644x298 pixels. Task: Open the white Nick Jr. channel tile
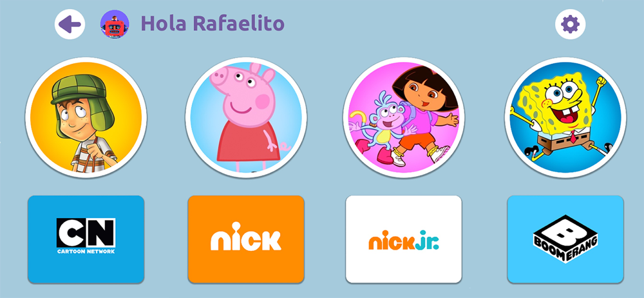click(x=404, y=239)
